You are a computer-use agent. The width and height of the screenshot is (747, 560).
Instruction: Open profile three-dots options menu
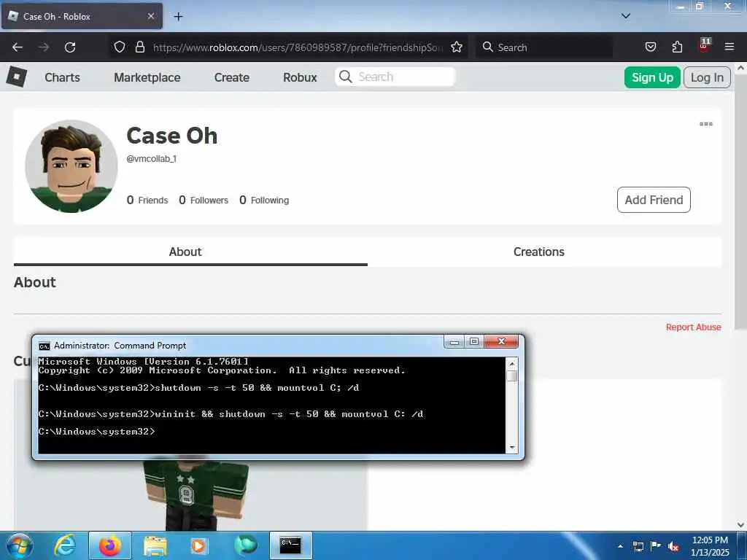tap(706, 124)
